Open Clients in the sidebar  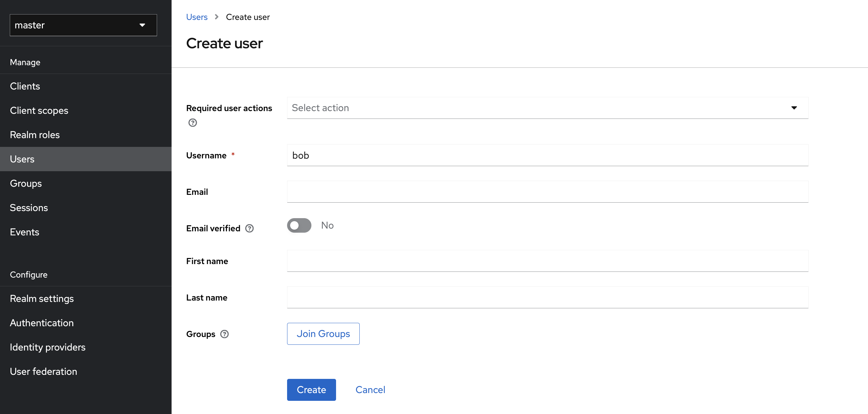25,86
